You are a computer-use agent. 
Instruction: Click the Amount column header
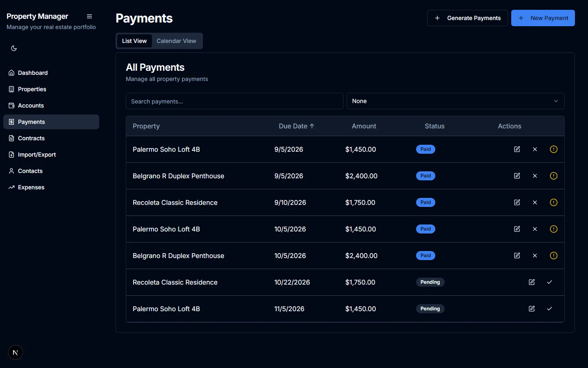[364, 126]
